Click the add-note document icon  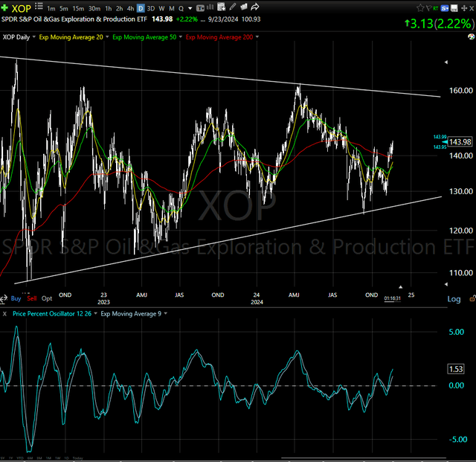pos(222,7)
